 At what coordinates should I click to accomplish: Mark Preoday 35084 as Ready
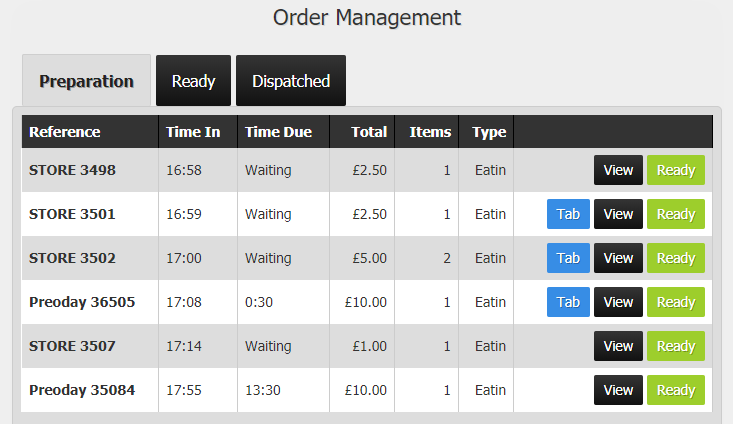point(676,389)
